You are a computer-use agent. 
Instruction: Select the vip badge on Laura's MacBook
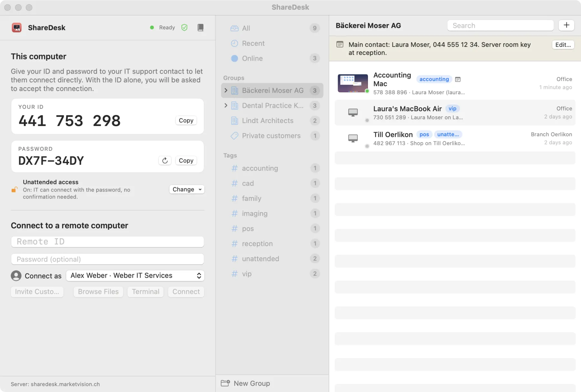coord(453,108)
